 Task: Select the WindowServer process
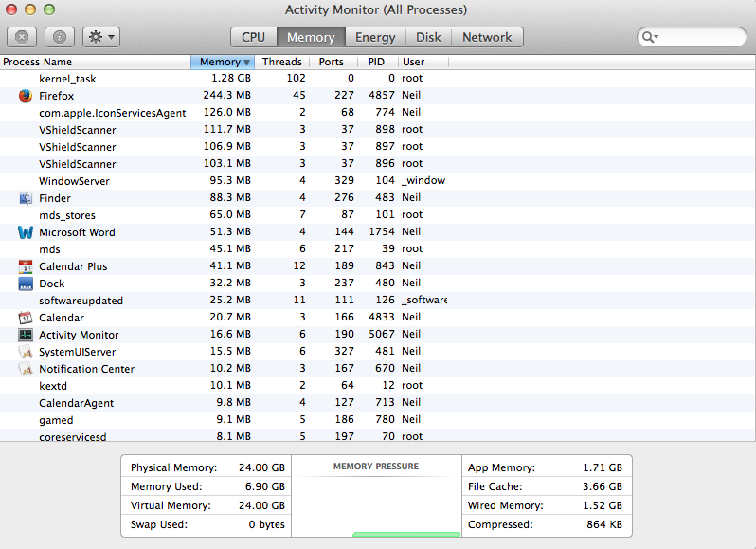pos(377,181)
